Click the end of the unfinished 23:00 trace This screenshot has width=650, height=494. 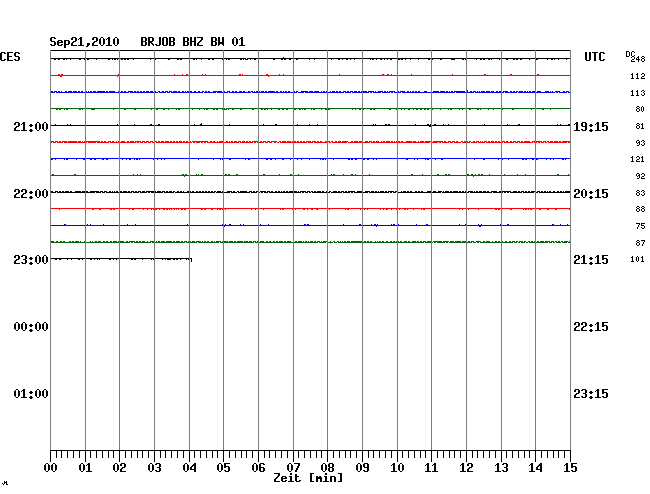191,260
